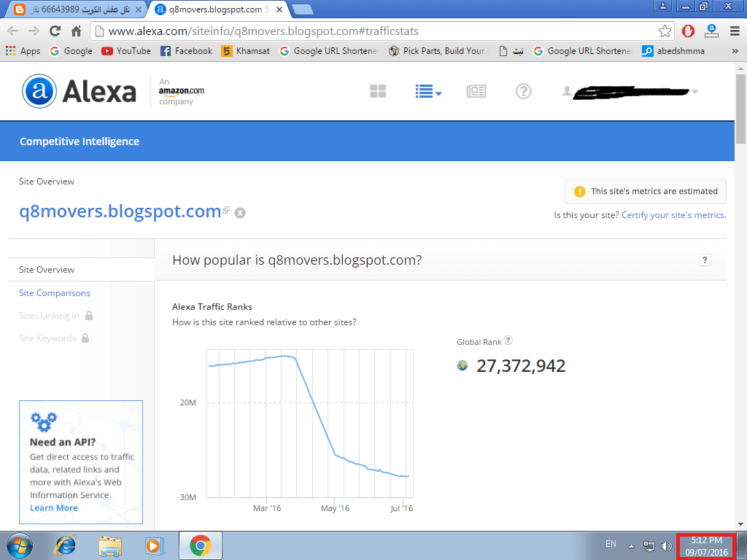This screenshot has height=560, width=747.
Task: Expand the user account dropdown arrow
Action: [x=695, y=91]
